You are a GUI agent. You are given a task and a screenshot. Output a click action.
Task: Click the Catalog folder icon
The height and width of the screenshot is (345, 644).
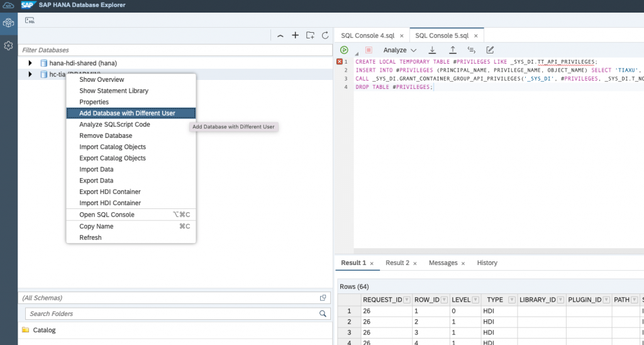click(25, 330)
